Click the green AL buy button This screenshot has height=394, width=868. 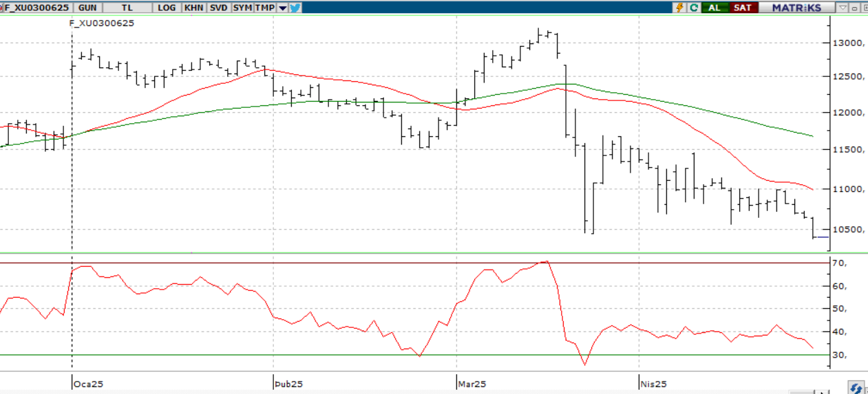pyautogui.click(x=715, y=8)
